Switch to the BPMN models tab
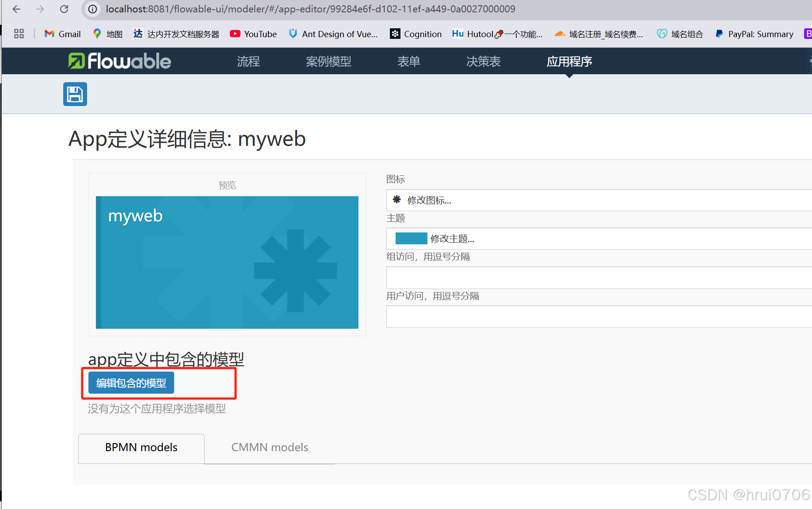This screenshot has height=509, width=812. click(x=141, y=448)
